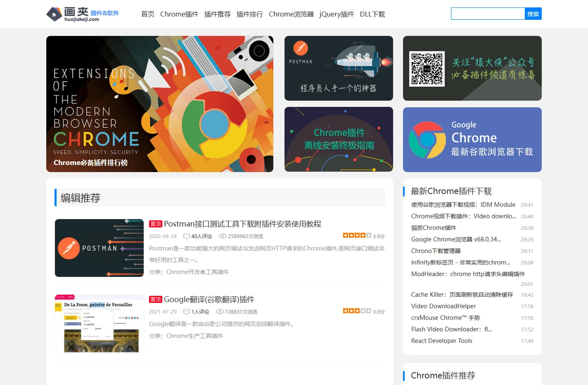The width and height of the screenshot is (588, 385).
Task: Click the Google Chrome logo icon
Action: click(x=427, y=140)
